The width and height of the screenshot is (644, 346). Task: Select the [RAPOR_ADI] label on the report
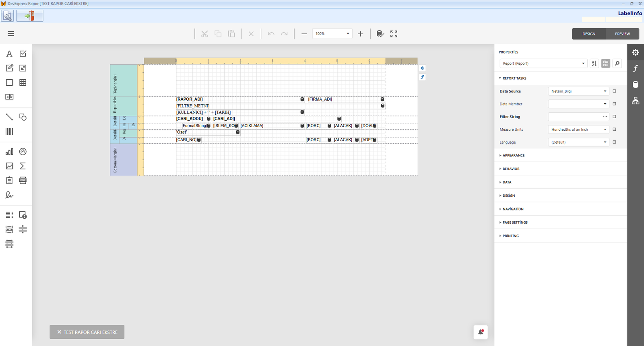coord(240,99)
